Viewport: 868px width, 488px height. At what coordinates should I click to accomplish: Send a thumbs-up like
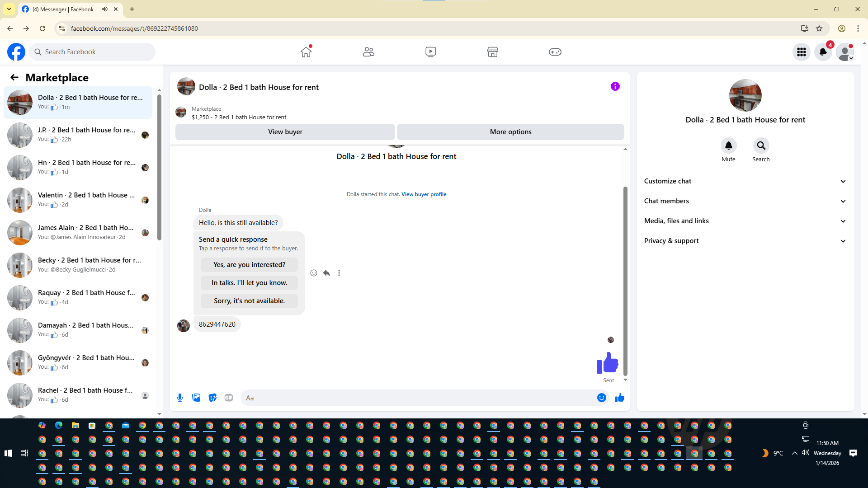[619, 398]
